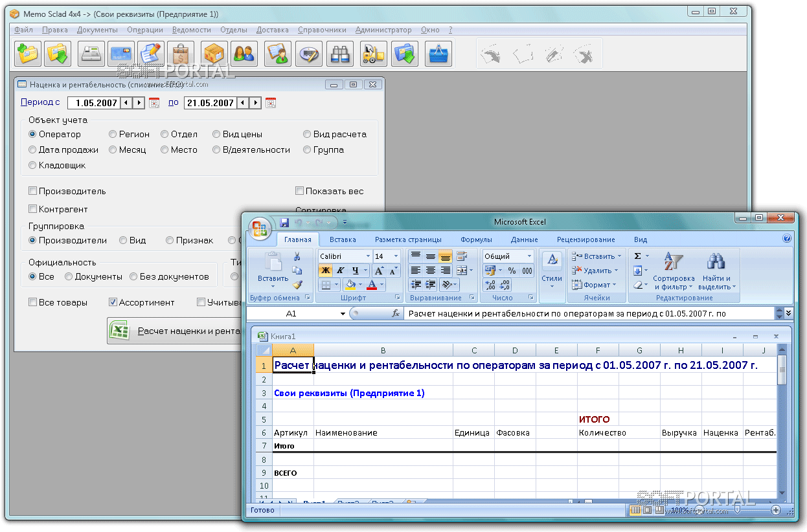Open the Calibri font name dropdown
Screen dimensions: 807x532
pyautogui.click(x=369, y=256)
